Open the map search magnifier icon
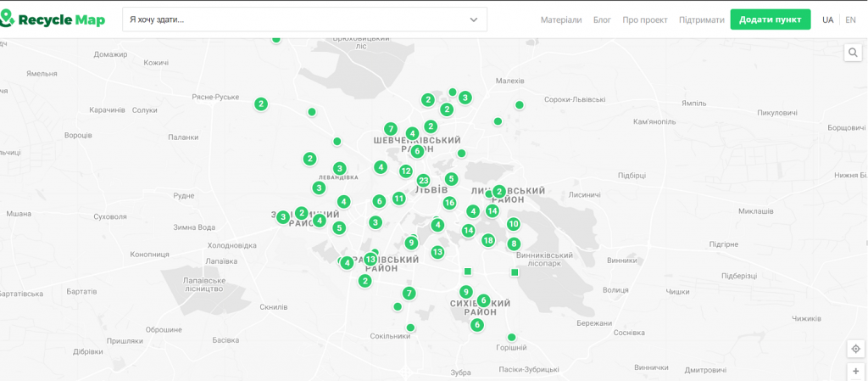This screenshot has height=381, width=868. [854, 53]
